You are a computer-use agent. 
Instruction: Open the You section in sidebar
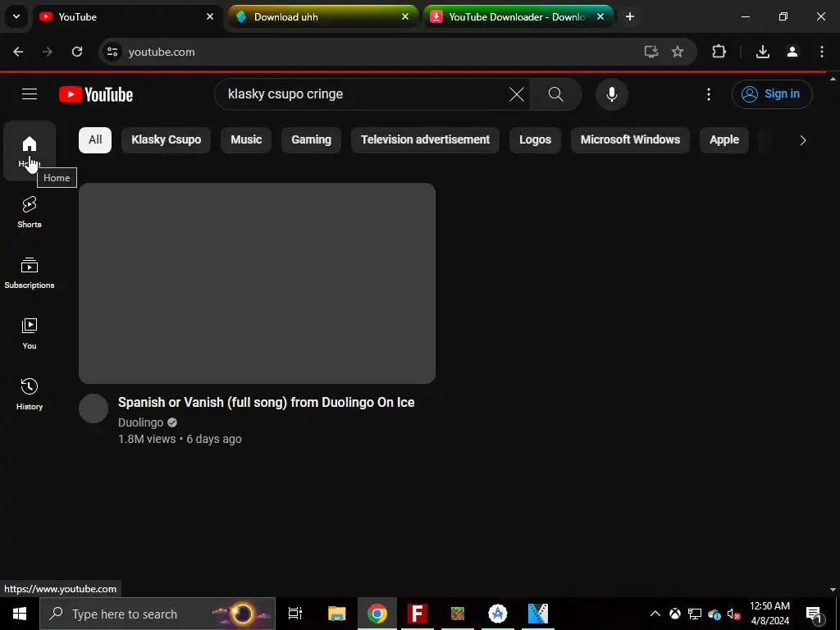[x=30, y=333]
